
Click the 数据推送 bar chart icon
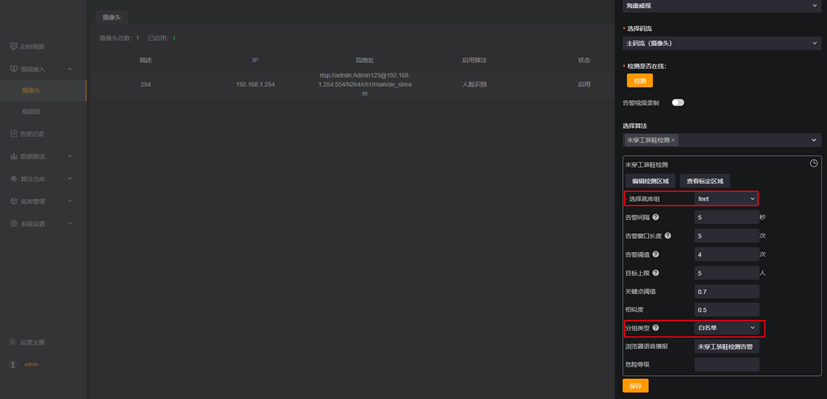click(14, 157)
